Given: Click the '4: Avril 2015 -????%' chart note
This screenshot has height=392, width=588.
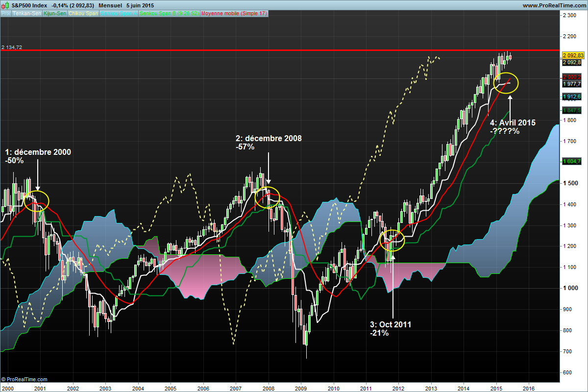Looking at the screenshot, I should click(513, 127).
